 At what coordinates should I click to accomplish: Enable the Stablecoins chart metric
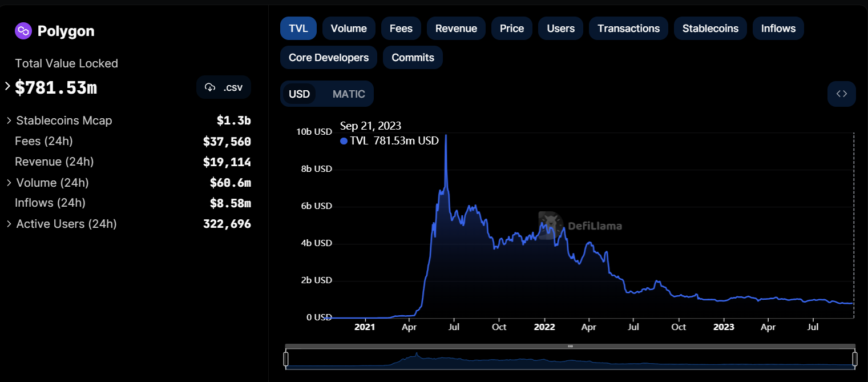[x=710, y=29]
